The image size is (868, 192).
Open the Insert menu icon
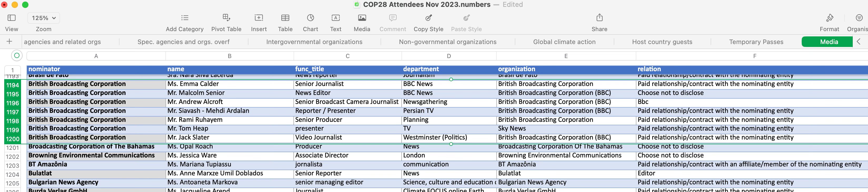click(258, 18)
